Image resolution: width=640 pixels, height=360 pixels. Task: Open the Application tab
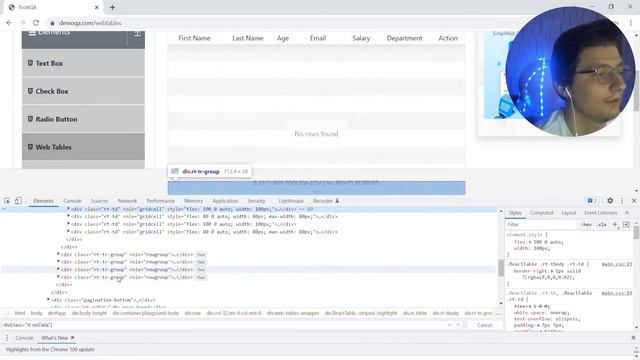[x=225, y=201]
